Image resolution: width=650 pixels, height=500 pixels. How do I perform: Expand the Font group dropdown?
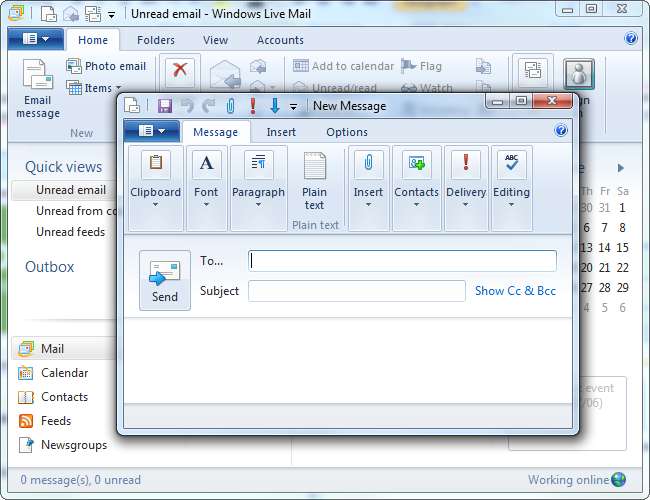206,188
